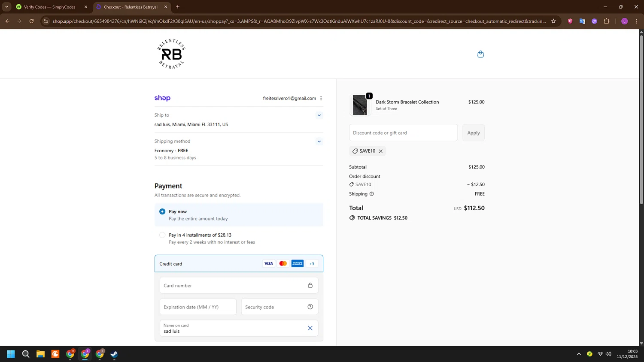644x362 pixels.
Task: Open account options three-dot menu beside email
Action: (x=321, y=98)
